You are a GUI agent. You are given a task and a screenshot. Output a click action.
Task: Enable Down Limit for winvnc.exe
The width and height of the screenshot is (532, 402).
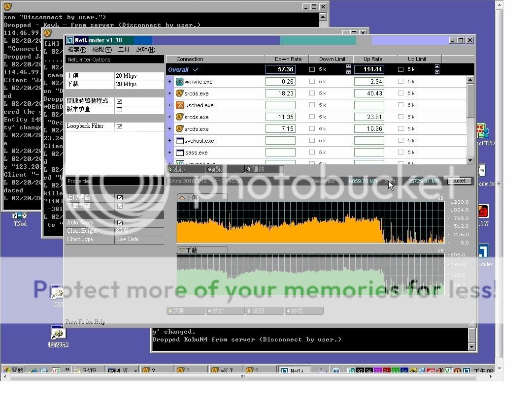tap(312, 81)
